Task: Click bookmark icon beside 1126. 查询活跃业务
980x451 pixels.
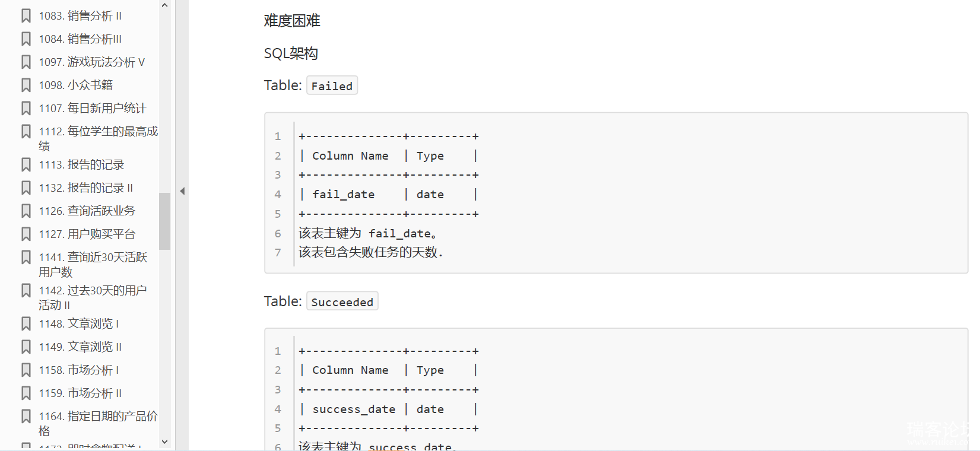Action: pyautogui.click(x=26, y=211)
